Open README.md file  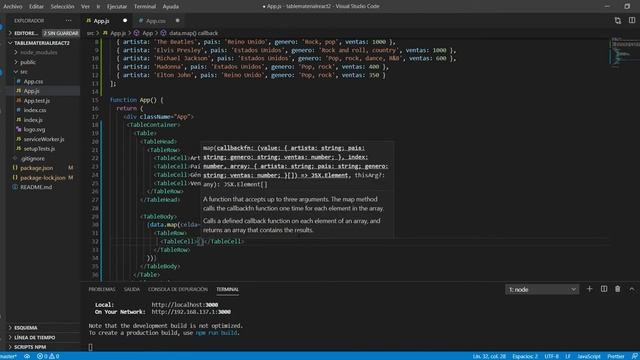coord(36,187)
